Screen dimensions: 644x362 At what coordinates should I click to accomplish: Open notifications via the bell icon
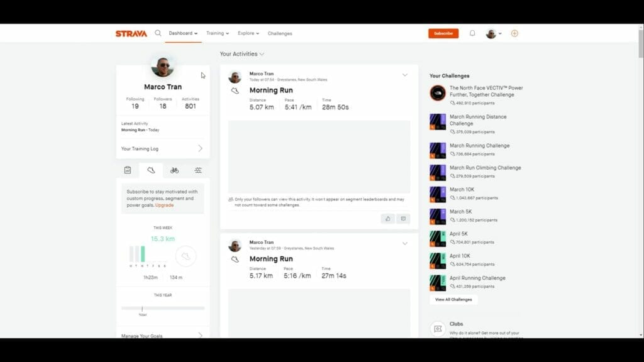(472, 33)
